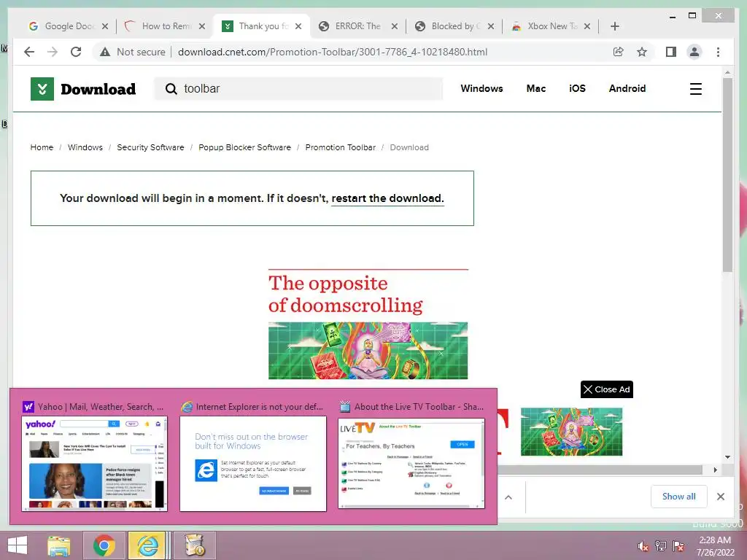The height and width of the screenshot is (560, 747).
Task: Click the Download wordmark in the header
Action: pos(98,89)
